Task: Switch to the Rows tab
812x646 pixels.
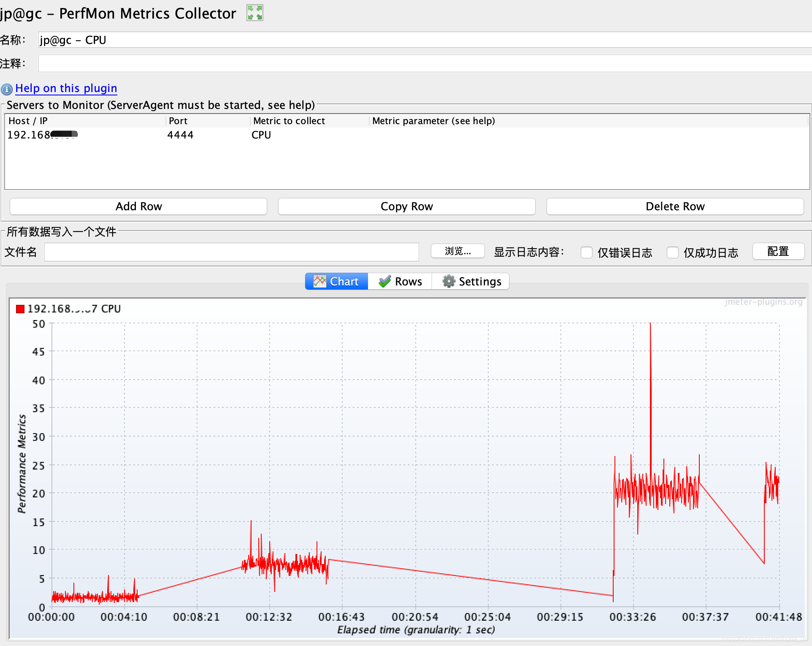Action: pos(400,282)
